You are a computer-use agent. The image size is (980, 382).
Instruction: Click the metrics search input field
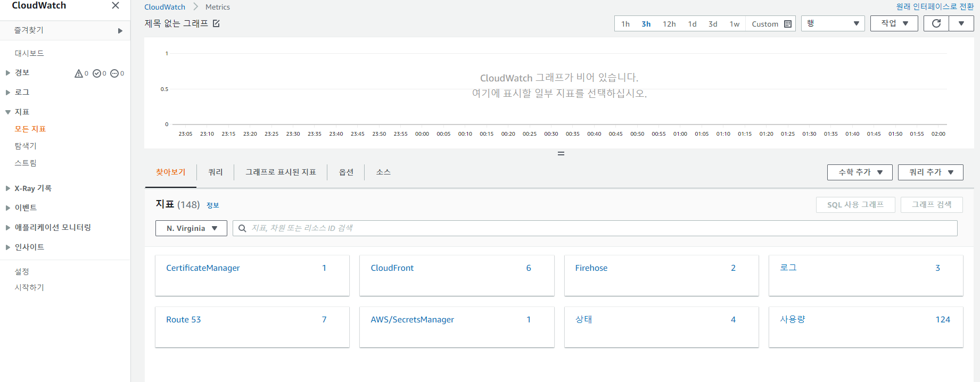coord(595,228)
